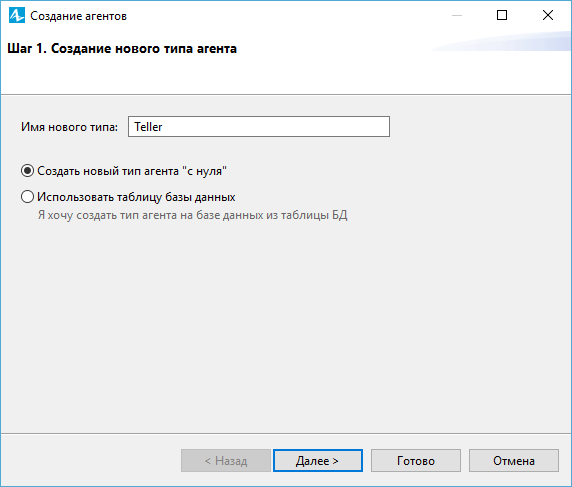
Task: Cancel agent creation with Отмена
Action: [x=514, y=461]
